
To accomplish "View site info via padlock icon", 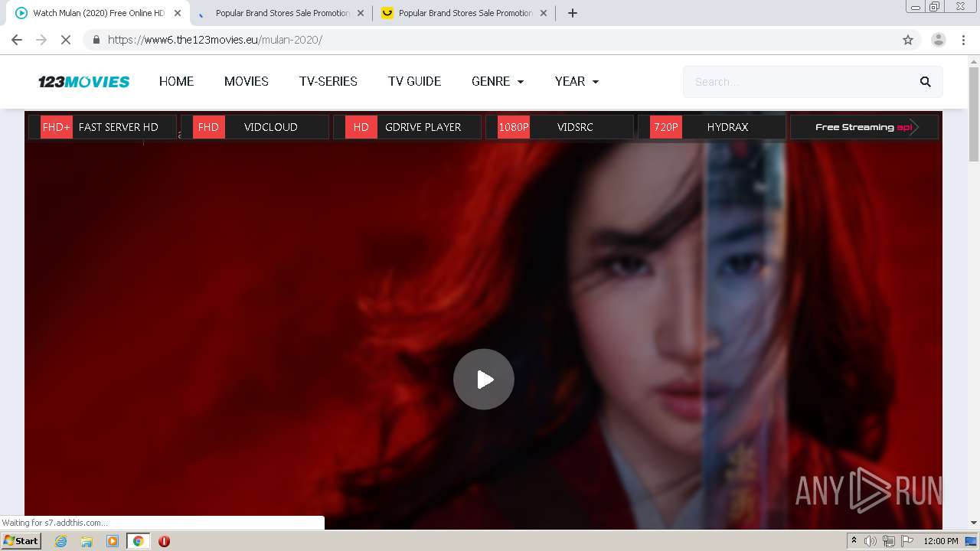I will point(96,40).
